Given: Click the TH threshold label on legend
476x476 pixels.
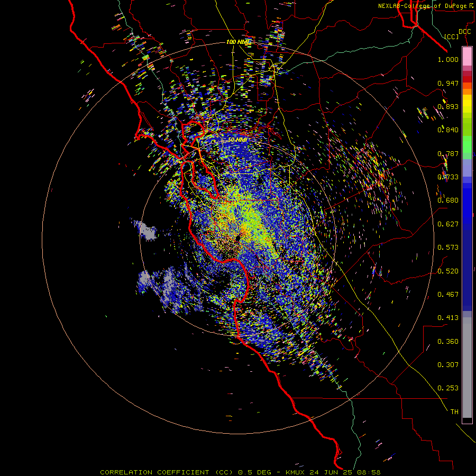Looking at the screenshot, I should (454, 412).
